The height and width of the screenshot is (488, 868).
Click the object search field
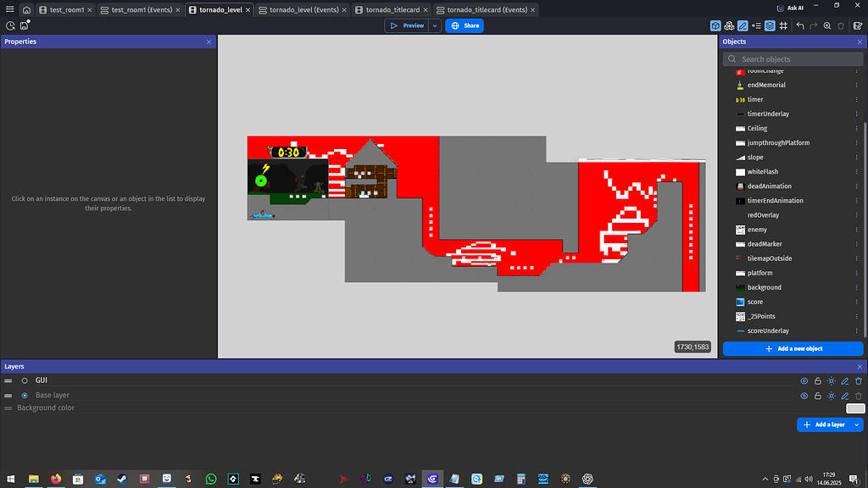coord(792,58)
